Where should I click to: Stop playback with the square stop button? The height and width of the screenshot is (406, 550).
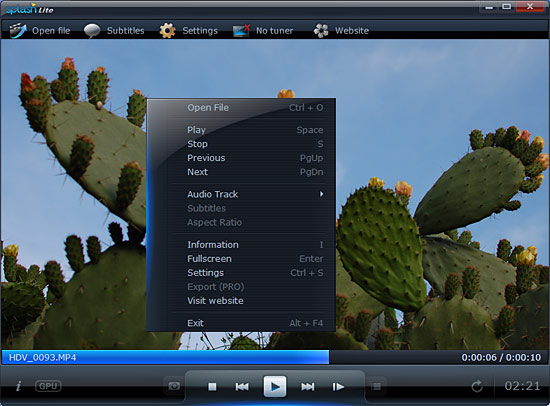[x=212, y=387]
